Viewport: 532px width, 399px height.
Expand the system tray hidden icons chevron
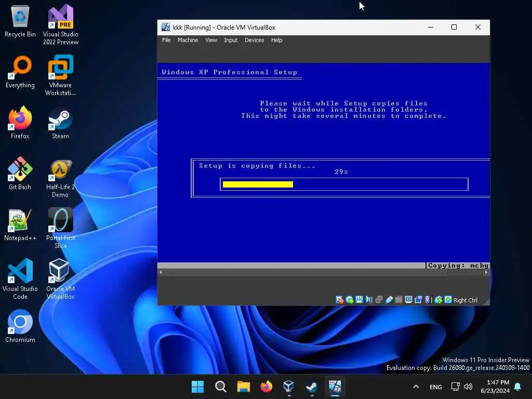(416, 387)
